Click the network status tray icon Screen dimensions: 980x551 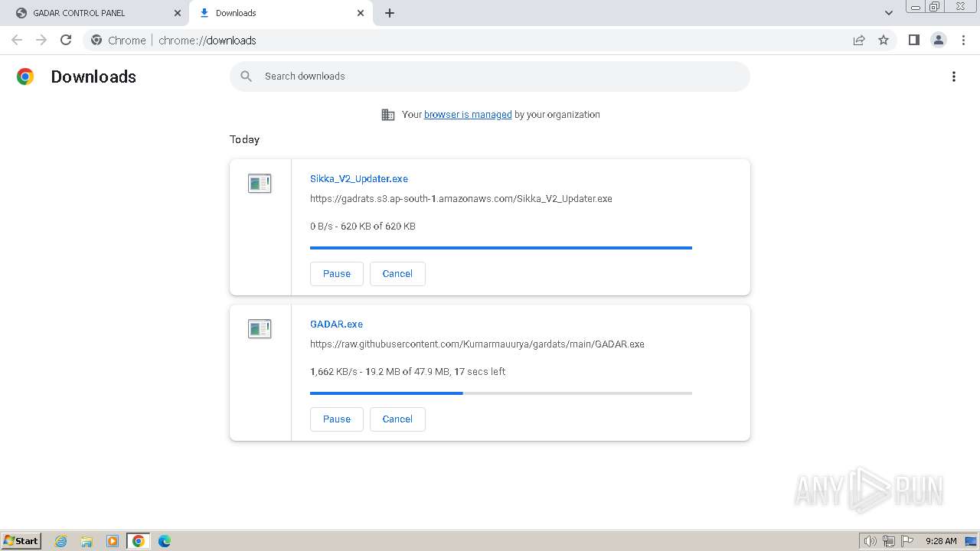tap(889, 541)
